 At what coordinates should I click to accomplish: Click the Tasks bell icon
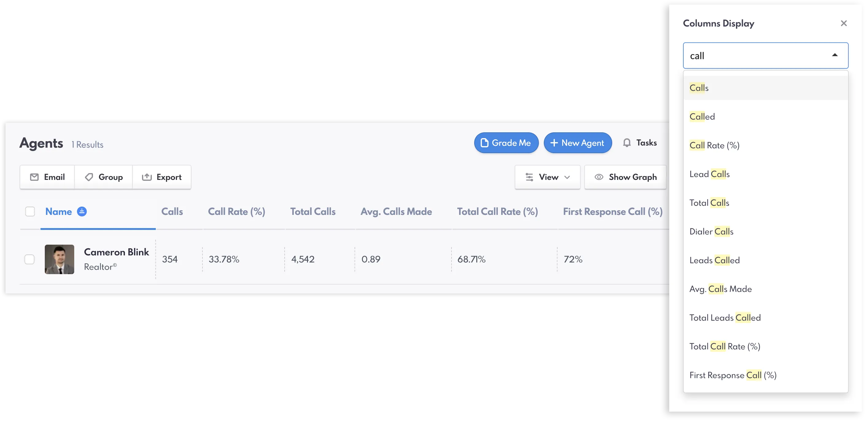pyautogui.click(x=627, y=143)
